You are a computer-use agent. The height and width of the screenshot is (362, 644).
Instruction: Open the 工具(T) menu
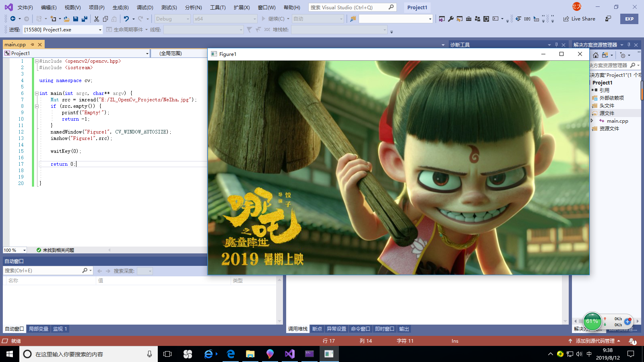coord(218,7)
